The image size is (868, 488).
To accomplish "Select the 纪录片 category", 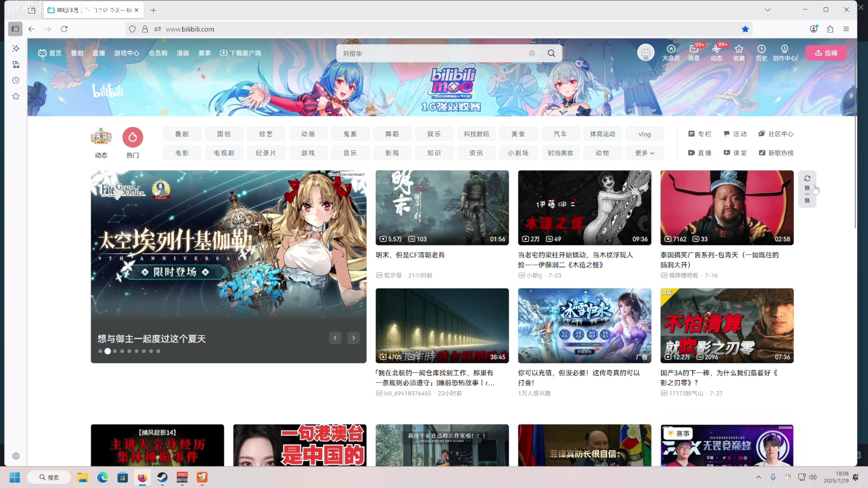I will point(266,153).
